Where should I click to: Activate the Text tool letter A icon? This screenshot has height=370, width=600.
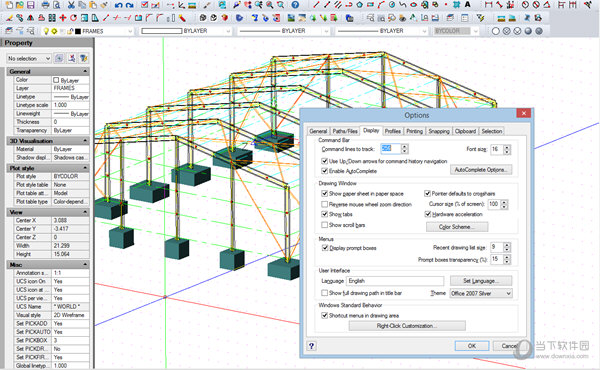pos(468,5)
